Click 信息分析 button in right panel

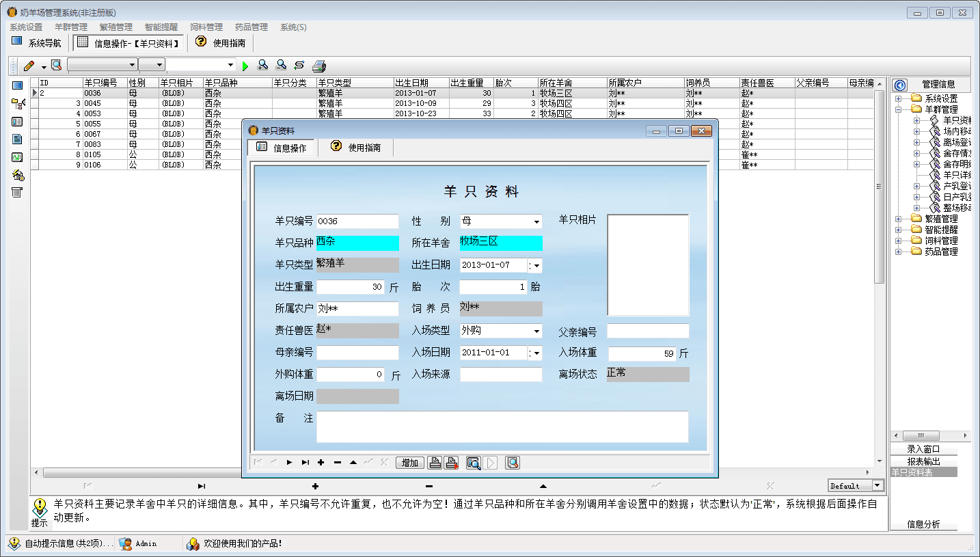coord(923,524)
